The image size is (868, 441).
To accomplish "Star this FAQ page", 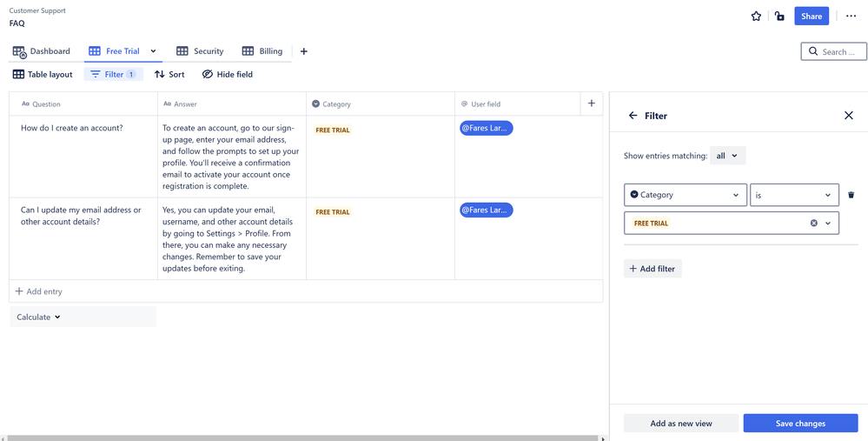I will pyautogui.click(x=756, y=16).
